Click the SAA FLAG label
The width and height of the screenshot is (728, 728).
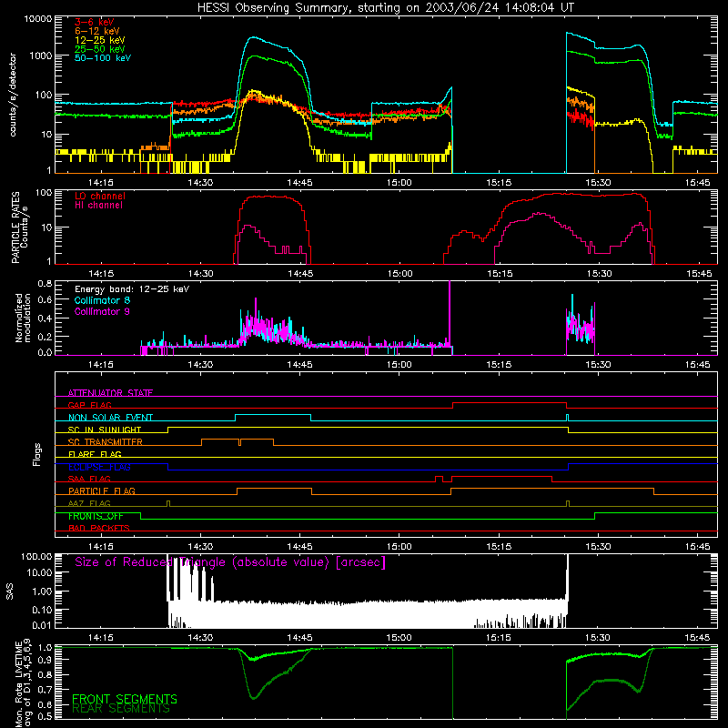[x=89, y=479]
